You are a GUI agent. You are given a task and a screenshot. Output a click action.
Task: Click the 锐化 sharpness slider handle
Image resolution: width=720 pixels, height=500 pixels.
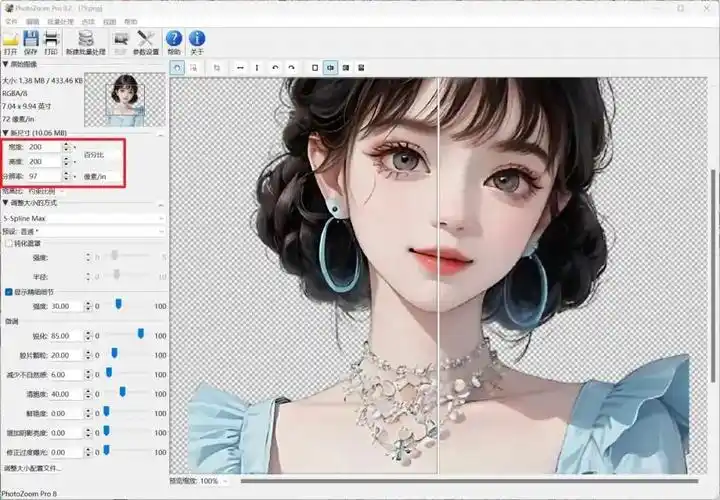140,334
